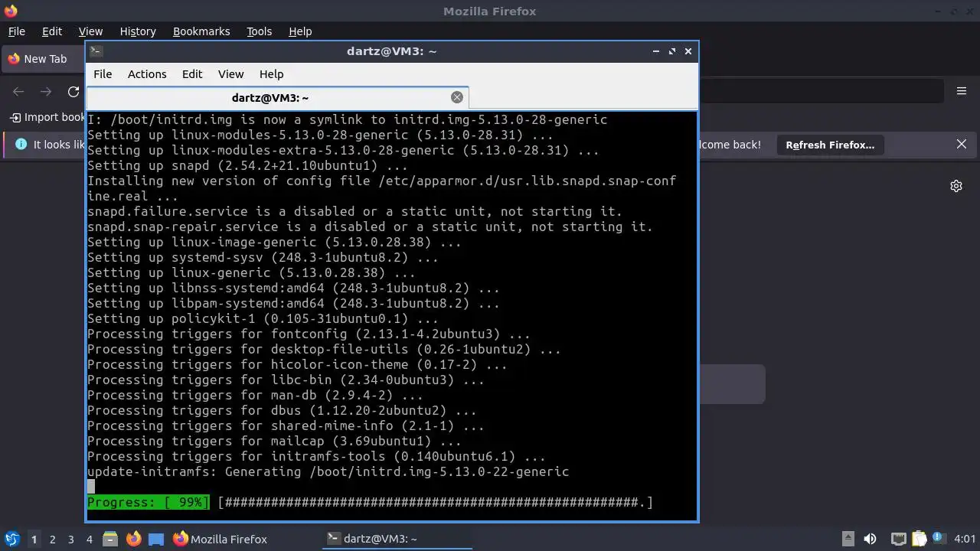
Task: Click the apt progress bar at 99%
Action: tap(435, 502)
